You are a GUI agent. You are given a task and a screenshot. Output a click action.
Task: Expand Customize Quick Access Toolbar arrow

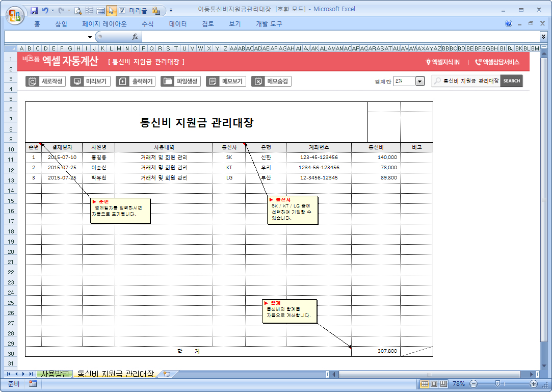coord(171,11)
